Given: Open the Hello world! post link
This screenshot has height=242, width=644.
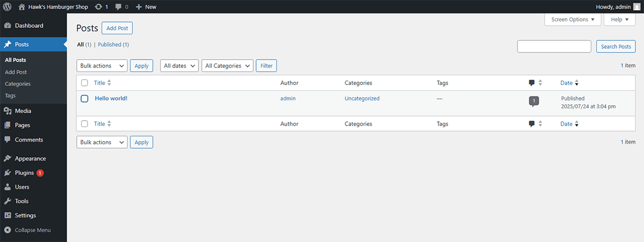Looking at the screenshot, I should [111, 99].
